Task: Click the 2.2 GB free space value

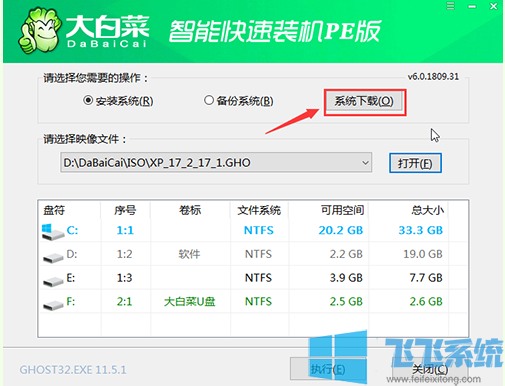Action: click(346, 254)
